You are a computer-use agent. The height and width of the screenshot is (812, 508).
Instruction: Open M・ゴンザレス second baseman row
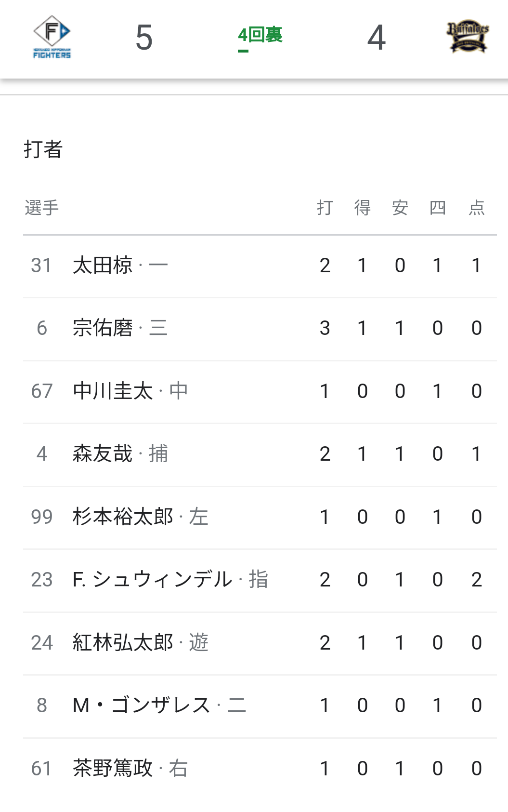260,706
